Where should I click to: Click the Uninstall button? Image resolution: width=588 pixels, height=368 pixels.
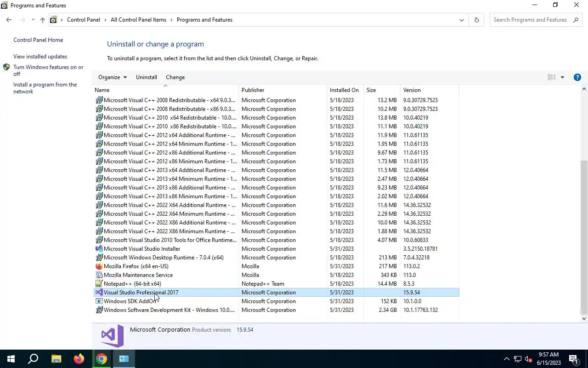[x=147, y=77]
